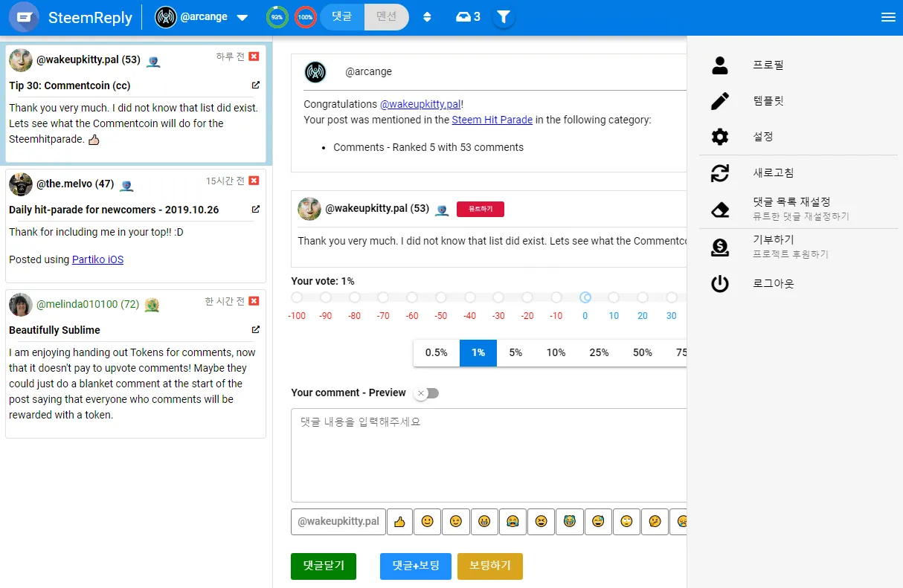Insert the squinting laughing emoji
Viewport: 903px width, 588px height.
(x=541, y=522)
